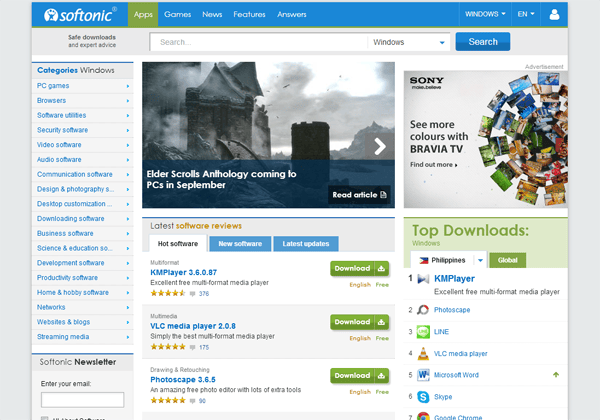Open the Video software category
Viewport: 600px width, 420px height.
click(59, 145)
